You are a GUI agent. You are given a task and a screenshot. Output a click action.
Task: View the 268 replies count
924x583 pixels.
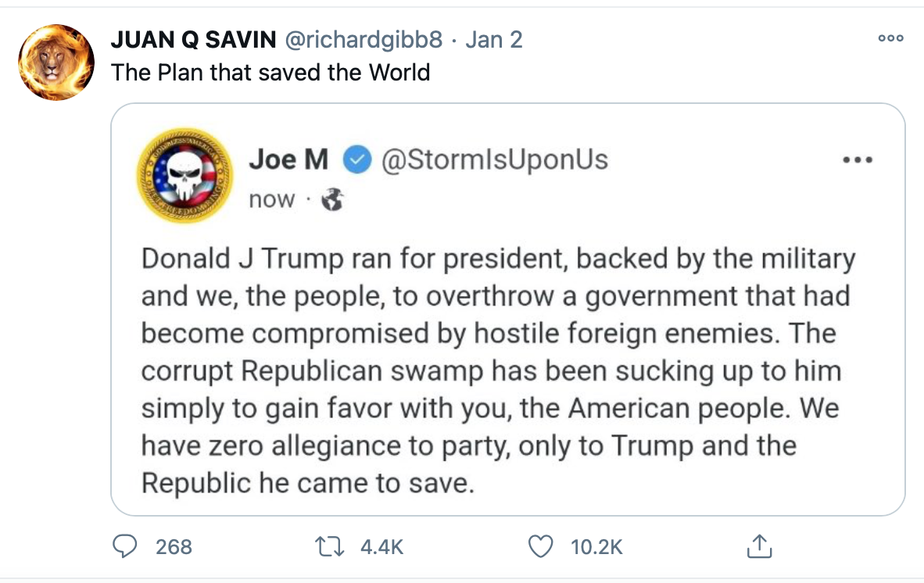click(x=174, y=546)
